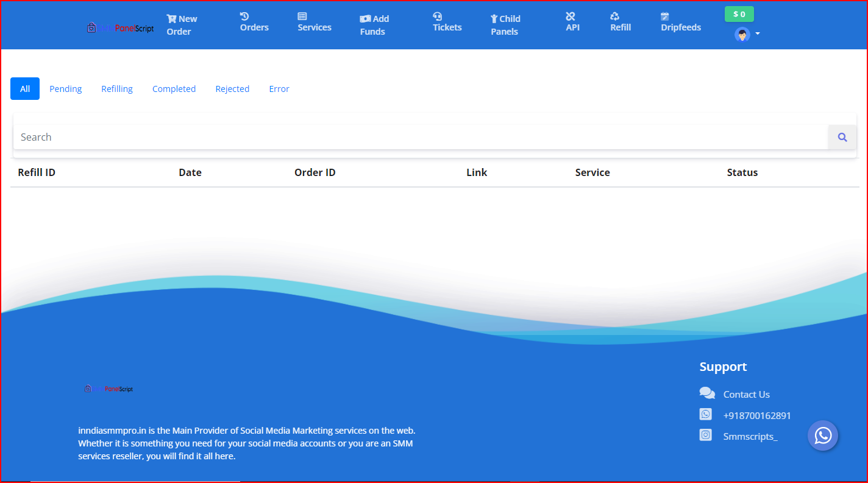Viewport: 868px width, 483px height.
Task: Switch to the Pending tab
Action: (66, 89)
